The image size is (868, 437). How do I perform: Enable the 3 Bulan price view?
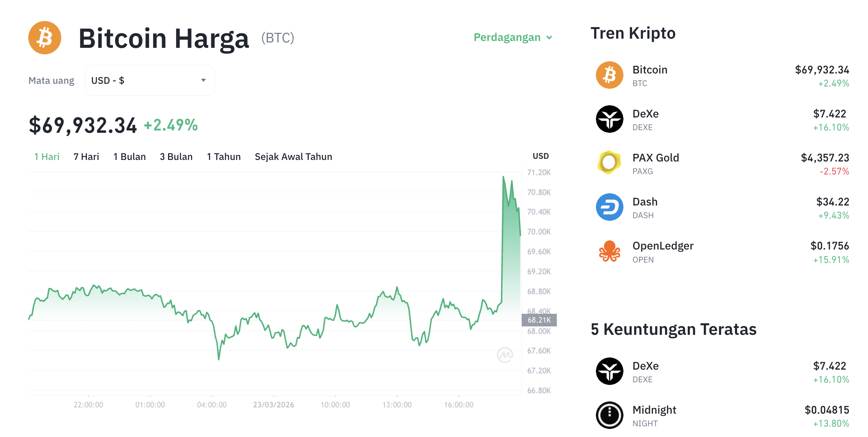point(176,157)
